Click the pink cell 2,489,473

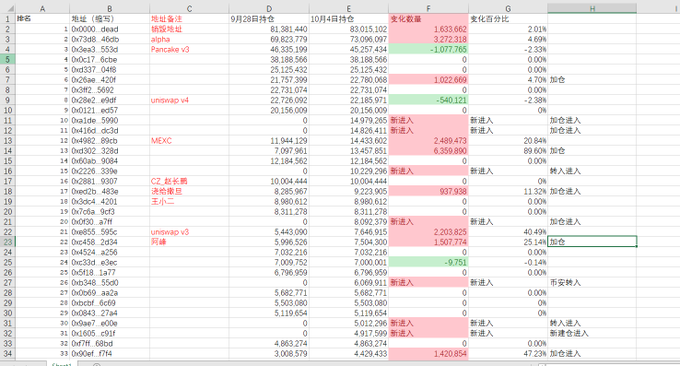(x=428, y=141)
